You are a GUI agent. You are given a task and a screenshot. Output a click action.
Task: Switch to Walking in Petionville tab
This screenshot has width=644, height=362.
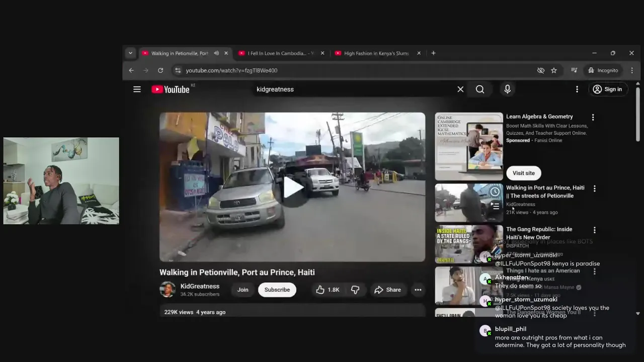179,53
